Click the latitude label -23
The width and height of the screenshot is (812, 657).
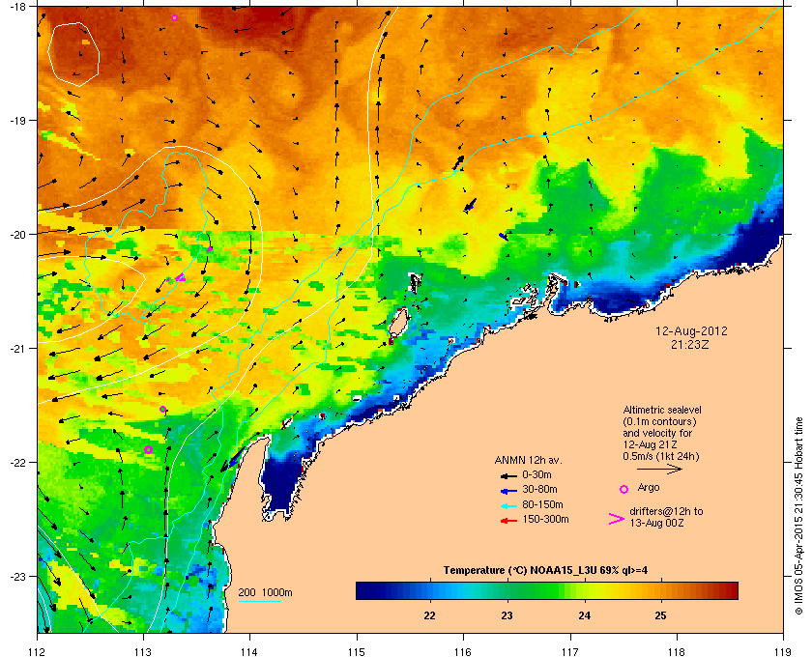[17, 577]
